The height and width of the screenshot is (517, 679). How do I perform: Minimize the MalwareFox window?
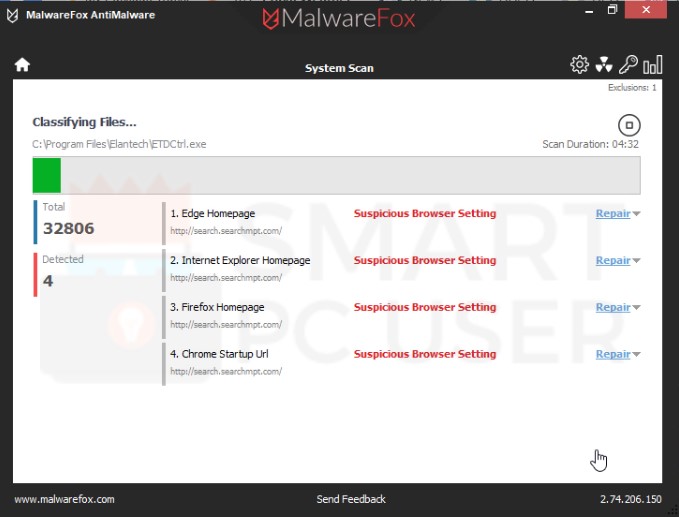click(x=589, y=10)
